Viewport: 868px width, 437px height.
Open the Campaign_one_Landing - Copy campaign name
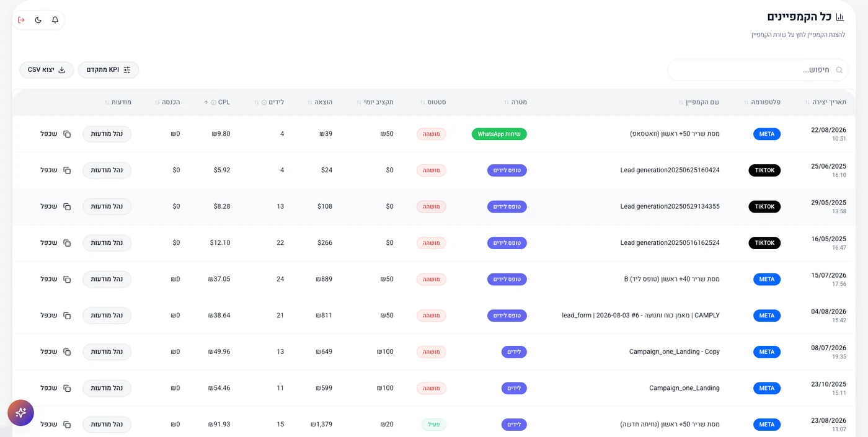(x=675, y=351)
